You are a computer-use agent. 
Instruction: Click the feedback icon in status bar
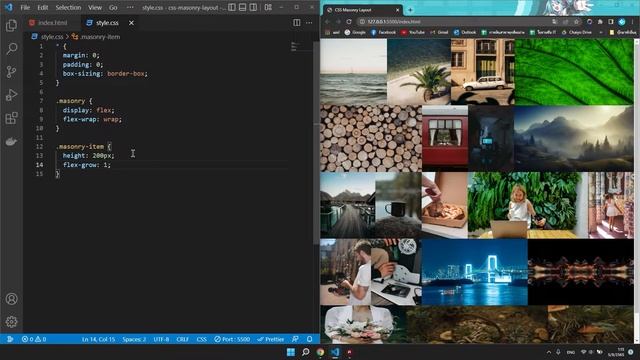click(x=296, y=339)
